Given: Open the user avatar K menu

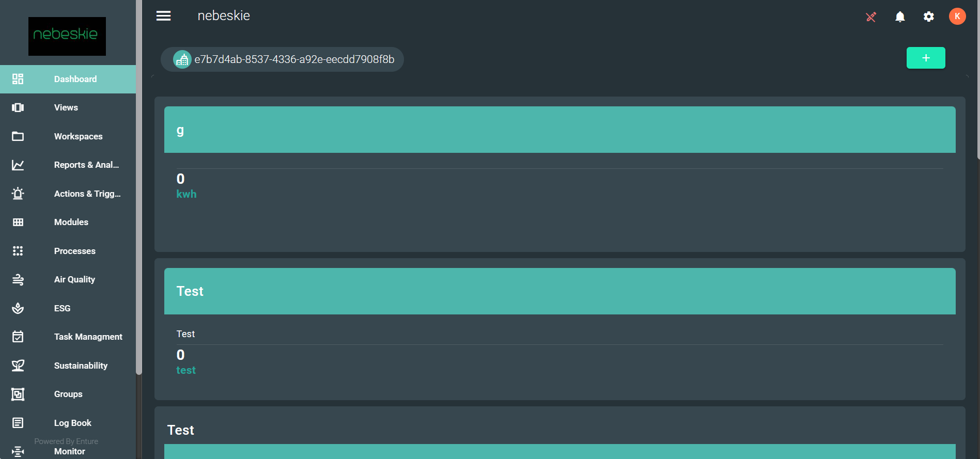Looking at the screenshot, I should click(957, 17).
